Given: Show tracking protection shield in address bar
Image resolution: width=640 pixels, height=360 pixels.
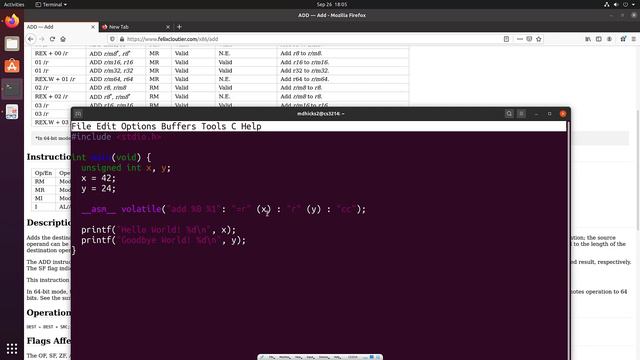Looking at the screenshot, I should (x=112, y=39).
